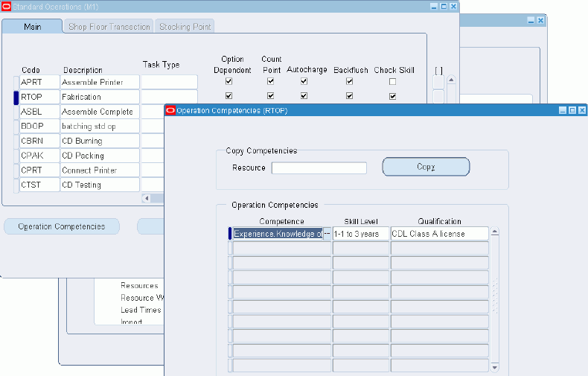Click the 'CD Packing' description cell
The height and width of the screenshot is (376, 588).
tap(100, 156)
